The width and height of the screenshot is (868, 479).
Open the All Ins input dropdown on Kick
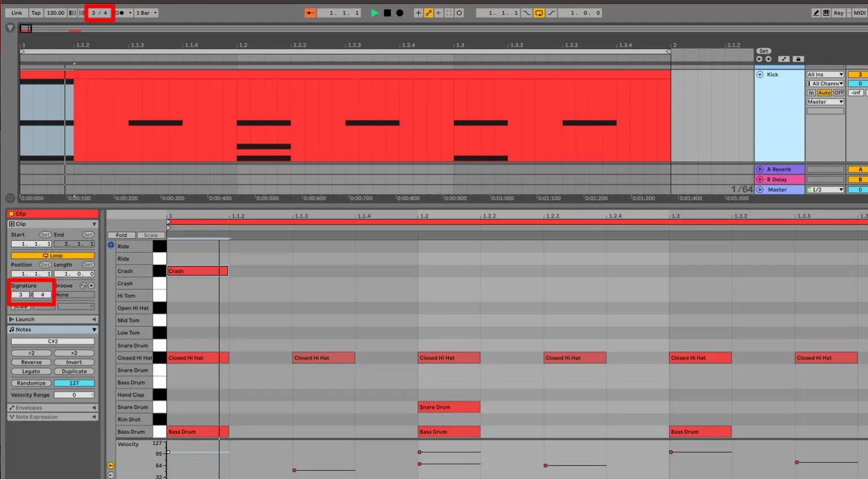click(x=824, y=74)
